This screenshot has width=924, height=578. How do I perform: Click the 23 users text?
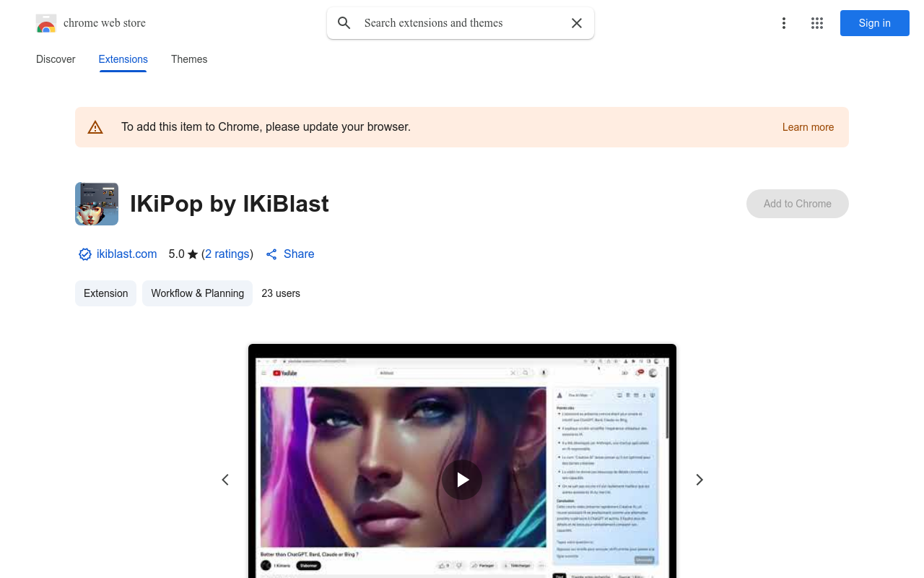pos(281,293)
